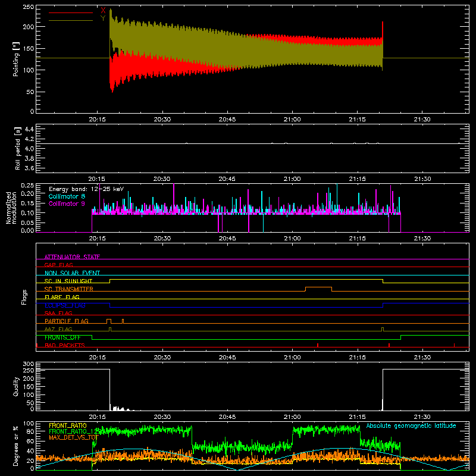The width and height of the screenshot is (476, 476).
Task: Click the "Flags" vertical axis title
Action: [x=24, y=297]
